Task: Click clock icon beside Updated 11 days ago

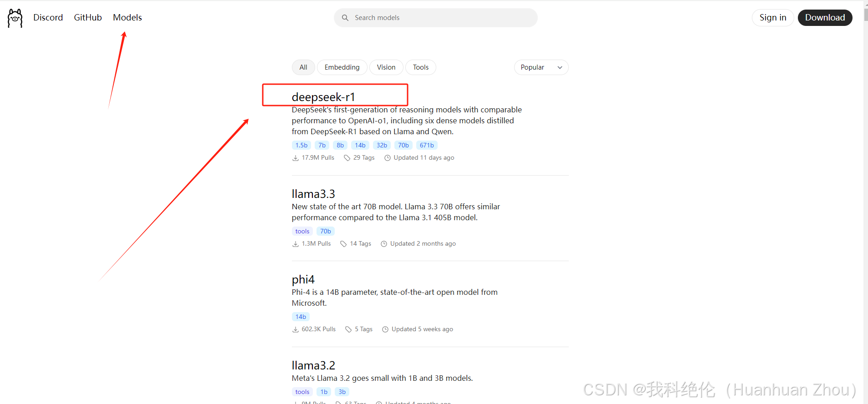Action: [x=388, y=158]
